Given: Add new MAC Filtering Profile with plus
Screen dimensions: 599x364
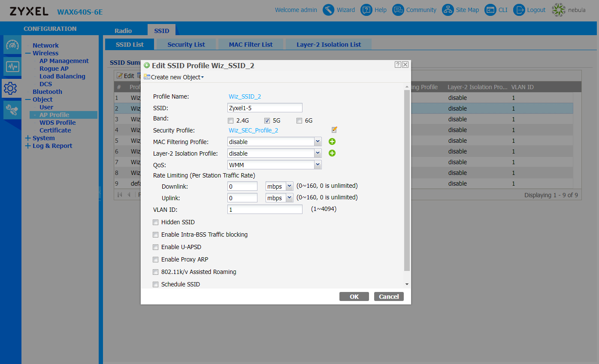Looking at the screenshot, I should [332, 141].
